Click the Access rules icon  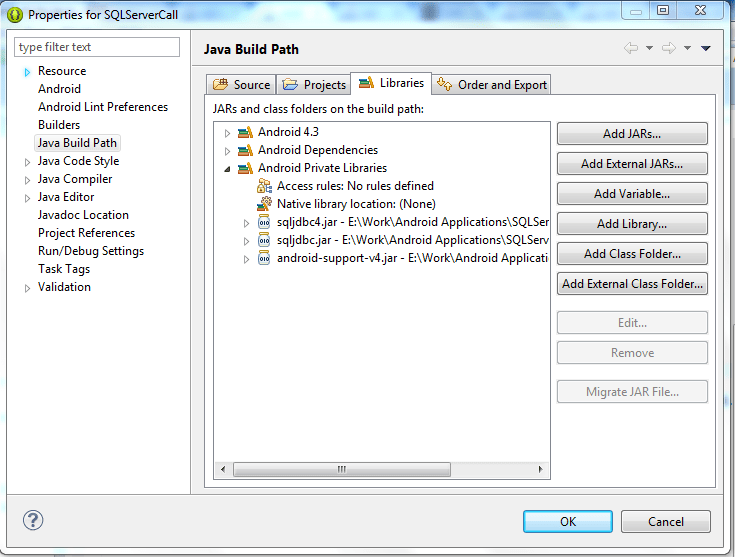point(264,186)
